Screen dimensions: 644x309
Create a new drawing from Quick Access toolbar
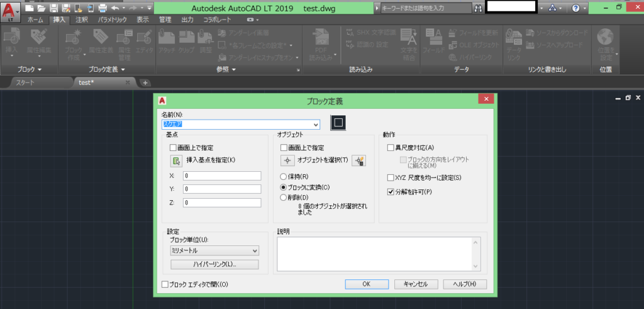29,8
